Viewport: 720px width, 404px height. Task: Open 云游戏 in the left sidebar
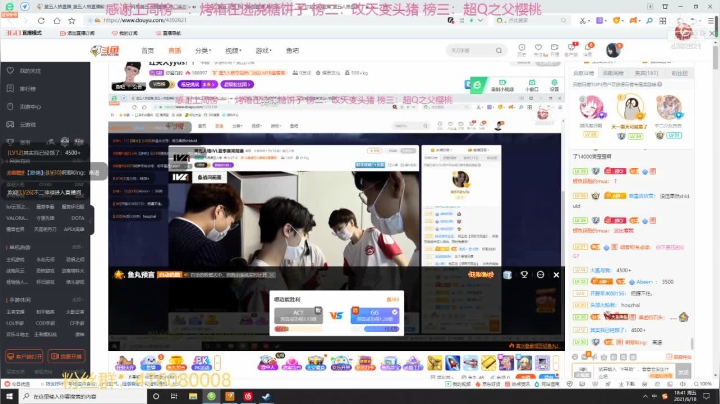tap(28, 124)
